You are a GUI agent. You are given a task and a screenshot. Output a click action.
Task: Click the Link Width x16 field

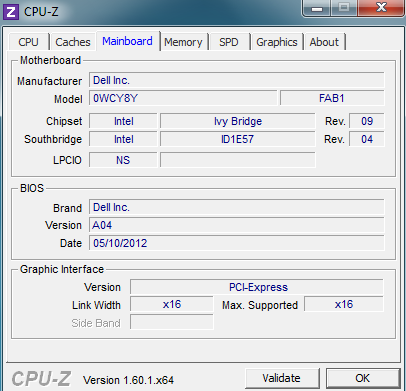172,304
